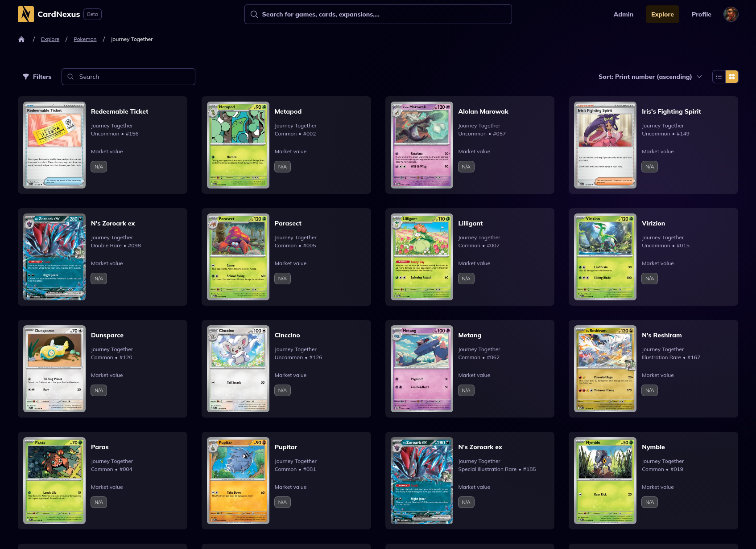The width and height of the screenshot is (756, 549).
Task: Go to home via breadcrumb house icon
Action: 21,39
